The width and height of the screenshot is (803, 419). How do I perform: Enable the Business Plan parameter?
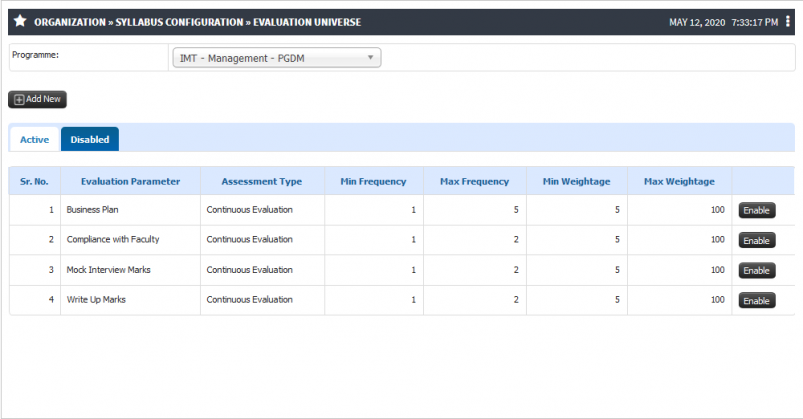(756, 210)
